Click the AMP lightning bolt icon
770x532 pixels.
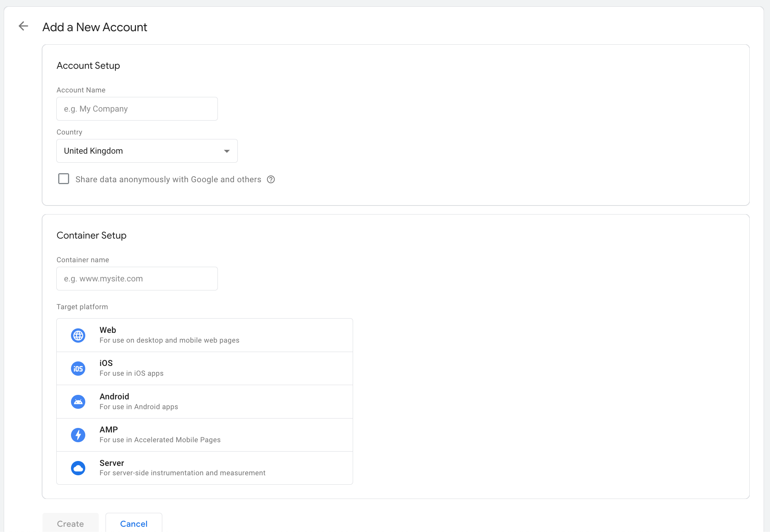(x=78, y=435)
